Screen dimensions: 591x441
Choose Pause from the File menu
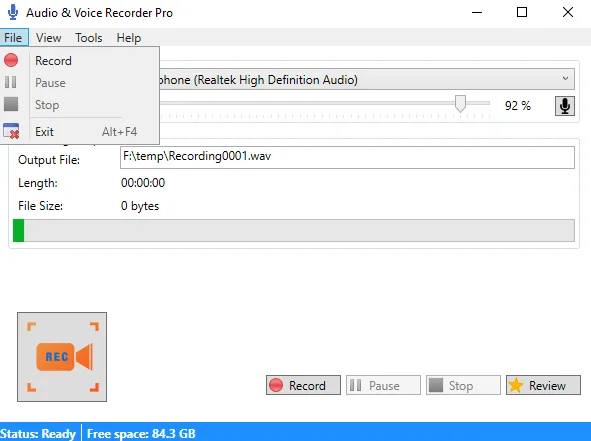(80, 83)
